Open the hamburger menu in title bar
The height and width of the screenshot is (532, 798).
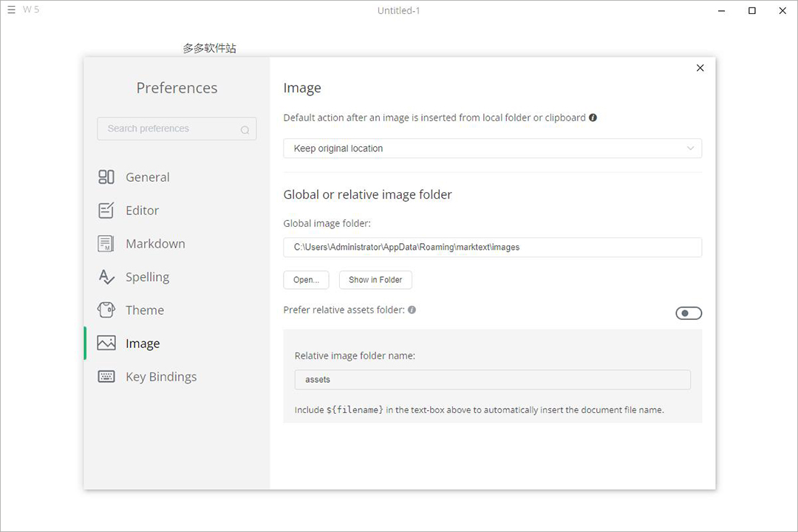[11, 10]
